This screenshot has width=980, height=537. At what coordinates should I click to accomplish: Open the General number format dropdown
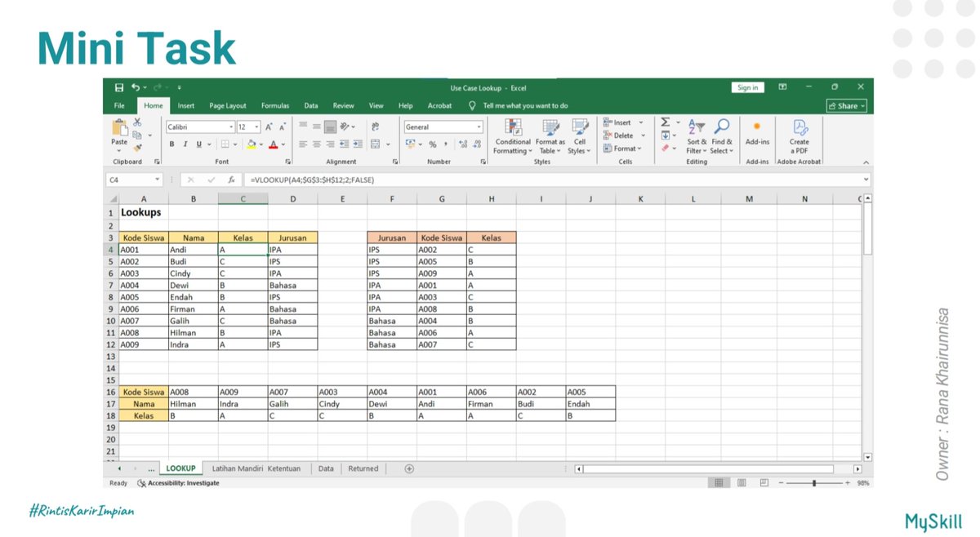pyautogui.click(x=479, y=127)
